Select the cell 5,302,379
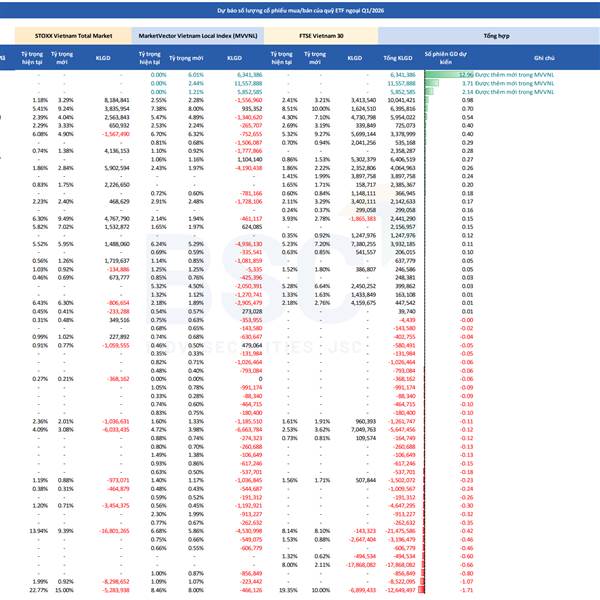Image resolution: width=600 pixels, height=600 pixels. click(363, 159)
